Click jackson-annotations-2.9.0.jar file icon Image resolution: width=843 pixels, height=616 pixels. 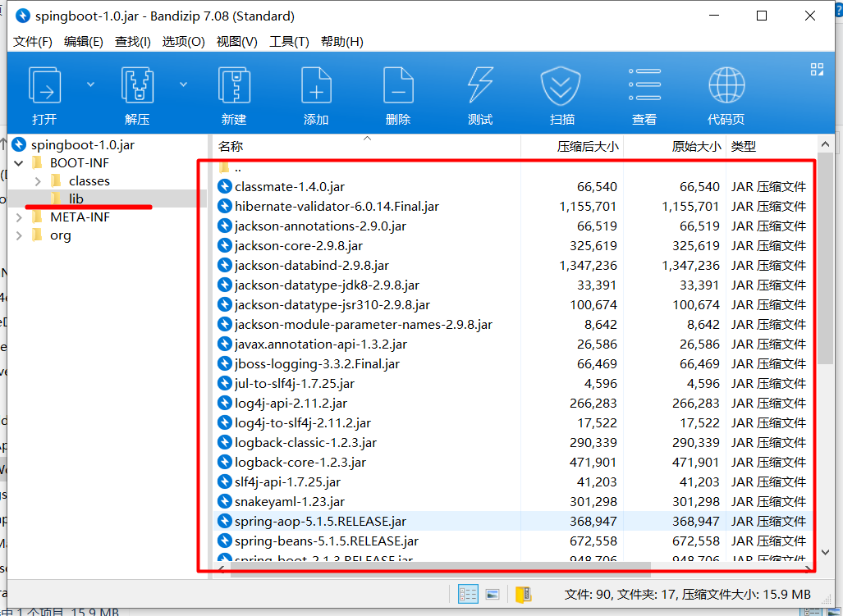(x=224, y=226)
